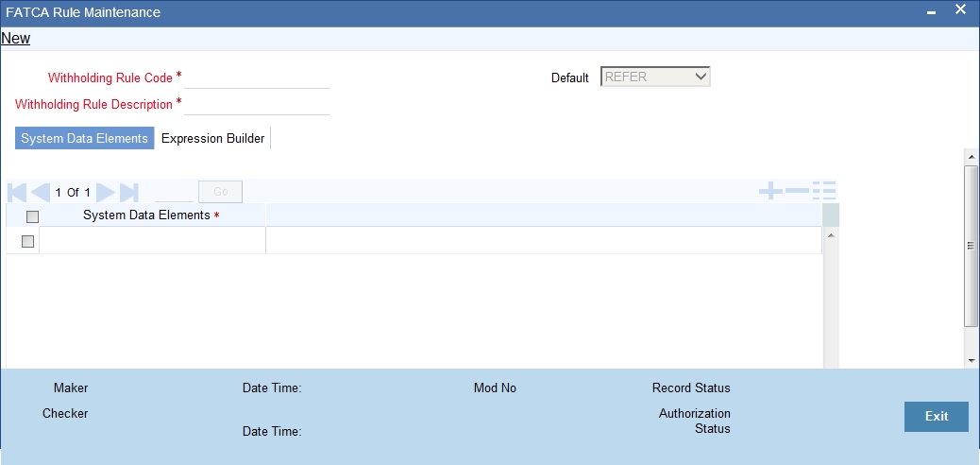
Task: Click the Checker label
Action: click(65, 414)
